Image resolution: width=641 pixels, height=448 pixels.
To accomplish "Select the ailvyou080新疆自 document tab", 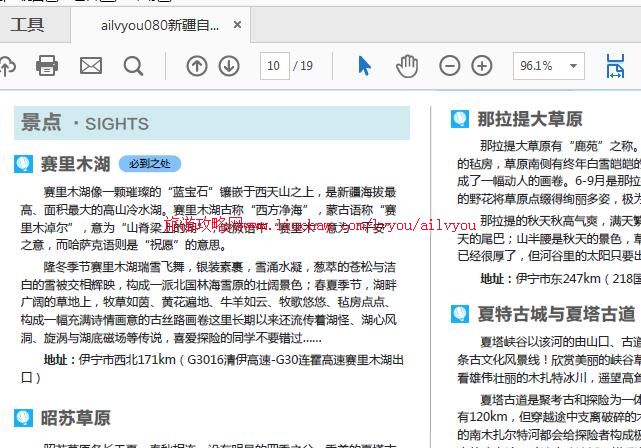I will 160,25.
